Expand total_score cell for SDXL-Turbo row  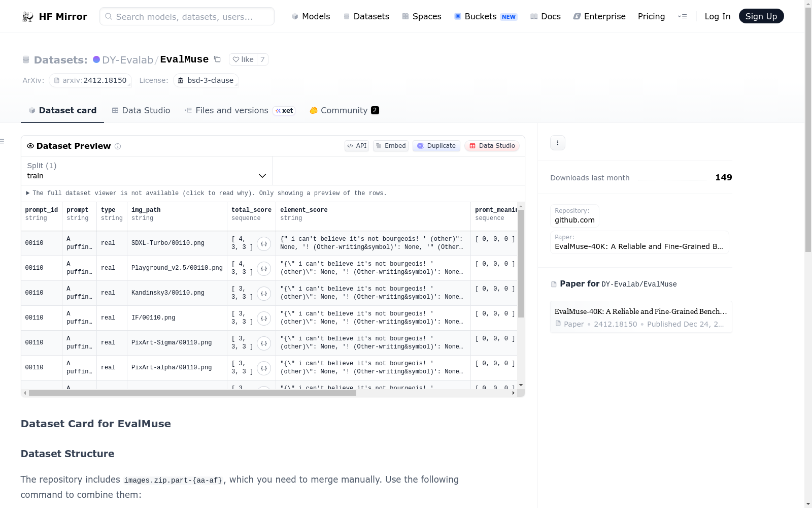pos(264,244)
